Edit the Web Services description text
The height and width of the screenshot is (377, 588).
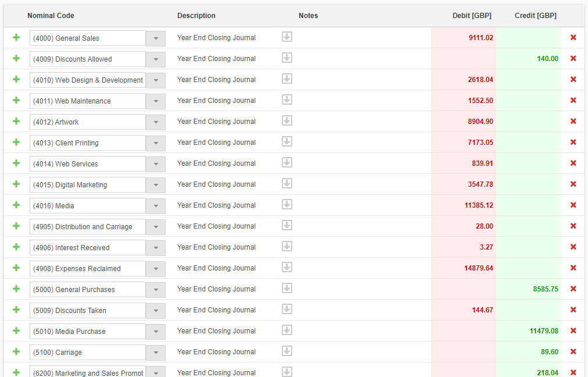(x=216, y=163)
